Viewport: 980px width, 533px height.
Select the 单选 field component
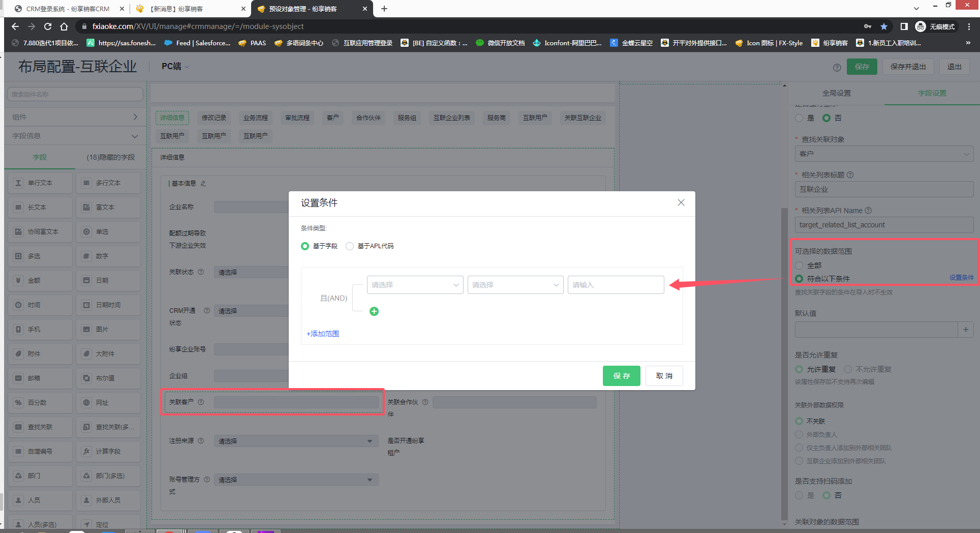(108, 232)
